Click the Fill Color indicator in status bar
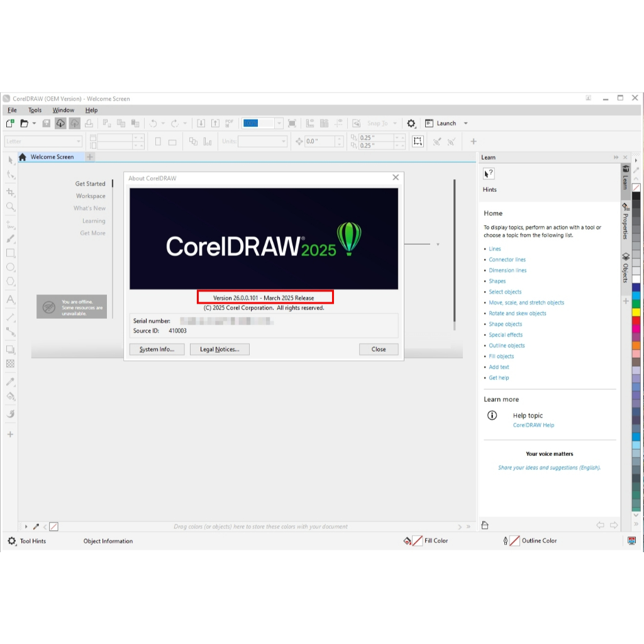 [x=426, y=541]
